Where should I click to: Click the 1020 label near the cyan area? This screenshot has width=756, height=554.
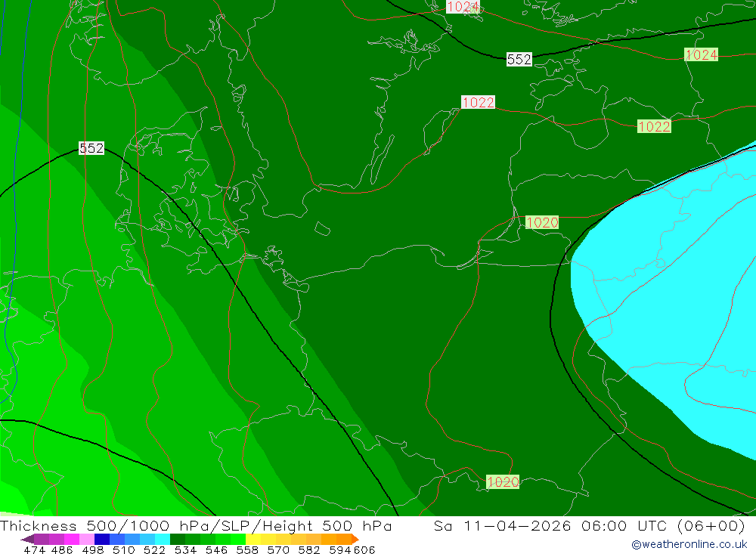(x=542, y=222)
